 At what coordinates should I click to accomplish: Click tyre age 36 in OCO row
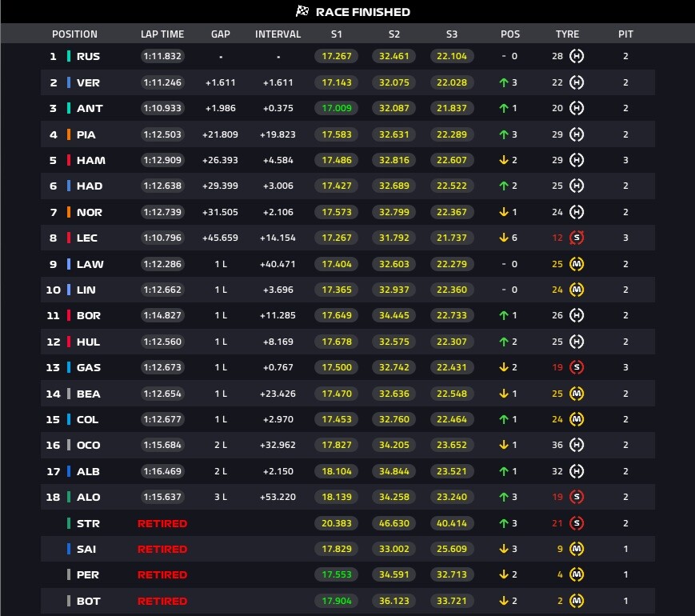557,445
